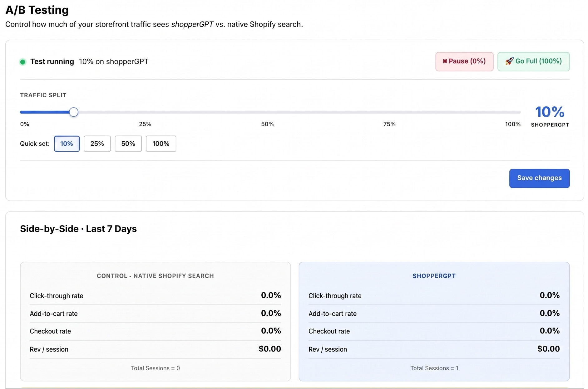Click '10% on shopperGPT' status text

[114, 61]
